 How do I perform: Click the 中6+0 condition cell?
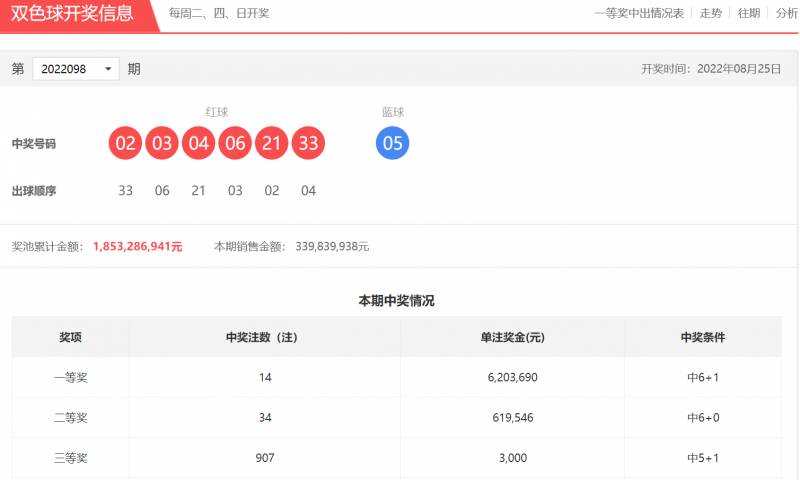click(703, 418)
